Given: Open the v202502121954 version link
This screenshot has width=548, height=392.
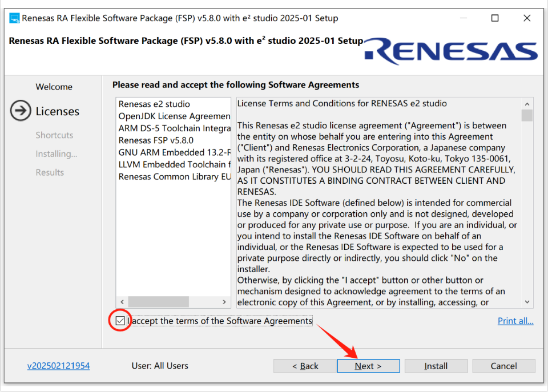Looking at the screenshot, I should (x=58, y=366).
